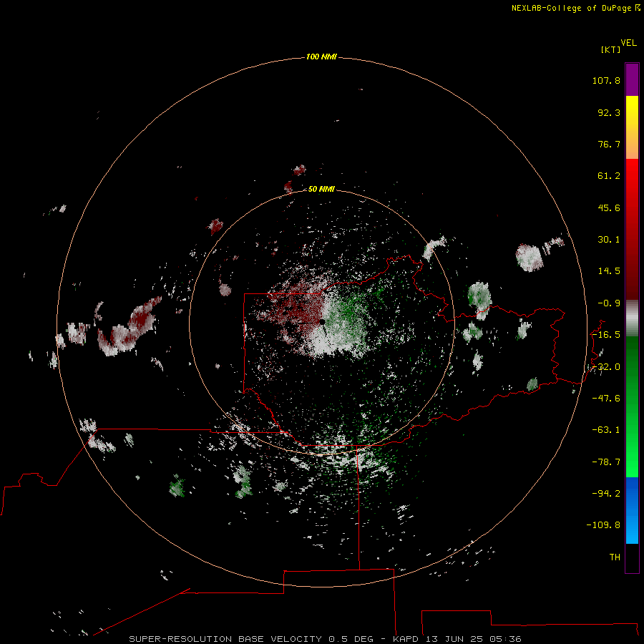This screenshot has width=644, height=644.
Task: Pick the purple segment of the velocity color bar
Action: [632, 79]
